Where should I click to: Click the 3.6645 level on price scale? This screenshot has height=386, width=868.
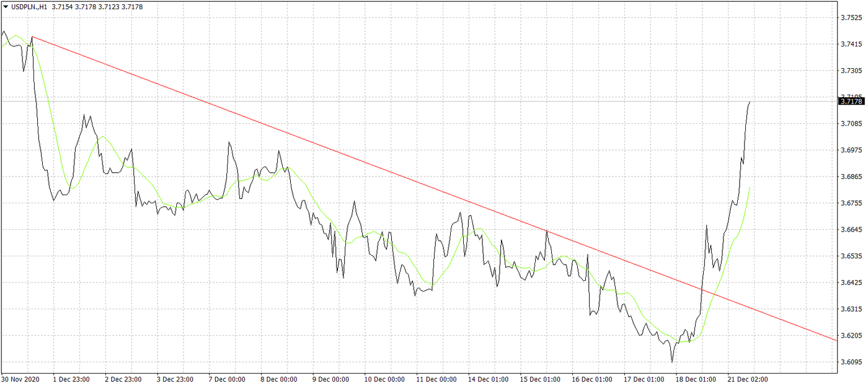(851, 230)
